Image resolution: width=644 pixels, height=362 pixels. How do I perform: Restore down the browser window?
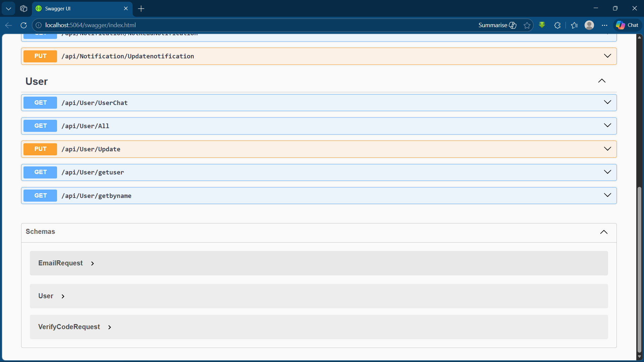pyautogui.click(x=615, y=8)
